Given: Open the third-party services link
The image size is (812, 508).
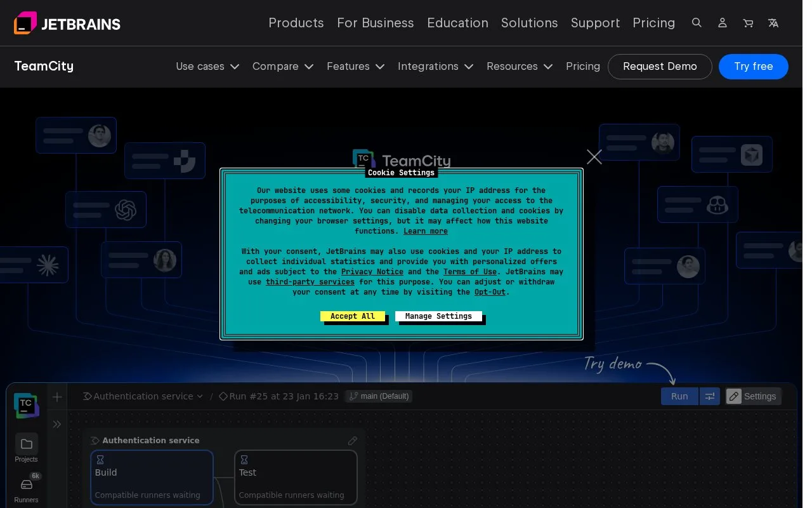Looking at the screenshot, I should [310, 282].
